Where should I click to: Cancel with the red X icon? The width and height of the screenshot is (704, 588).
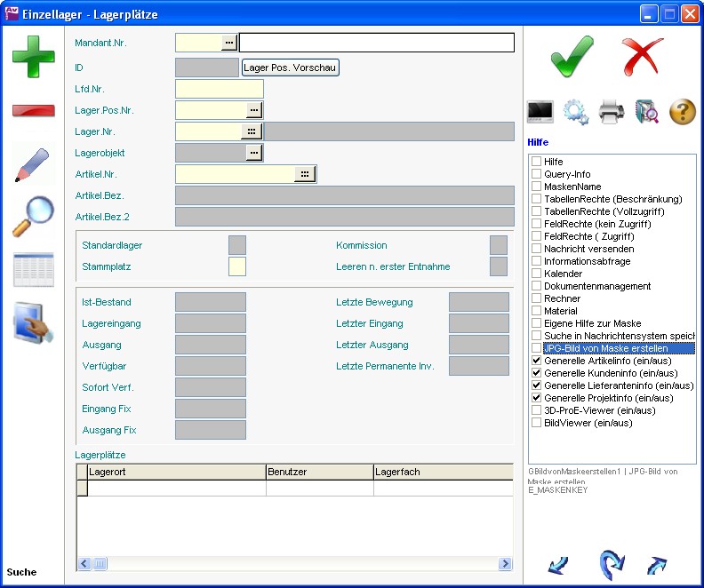click(x=644, y=55)
